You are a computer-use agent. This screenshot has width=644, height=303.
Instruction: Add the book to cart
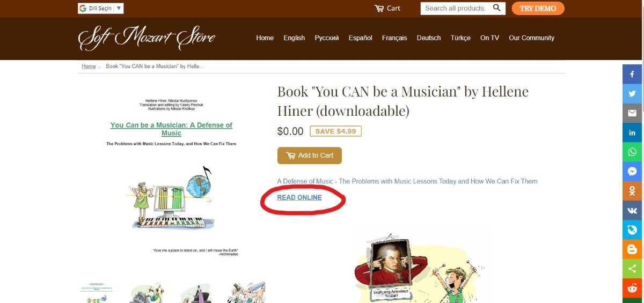310,156
